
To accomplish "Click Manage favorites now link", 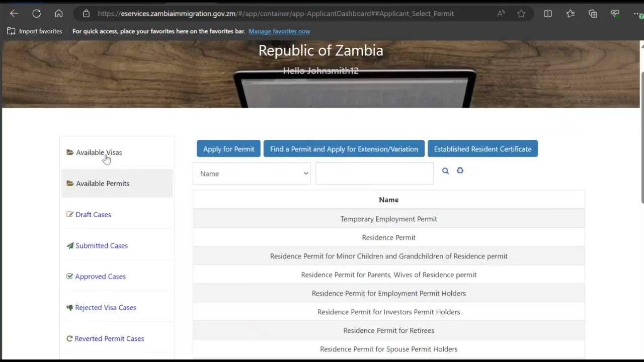I will pyautogui.click(x=279, y=31).
